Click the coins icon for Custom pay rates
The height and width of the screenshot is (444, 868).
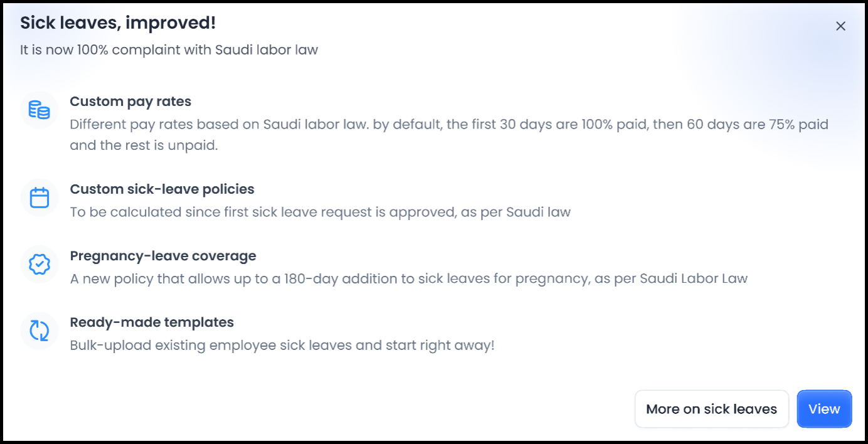click(39, 110)
